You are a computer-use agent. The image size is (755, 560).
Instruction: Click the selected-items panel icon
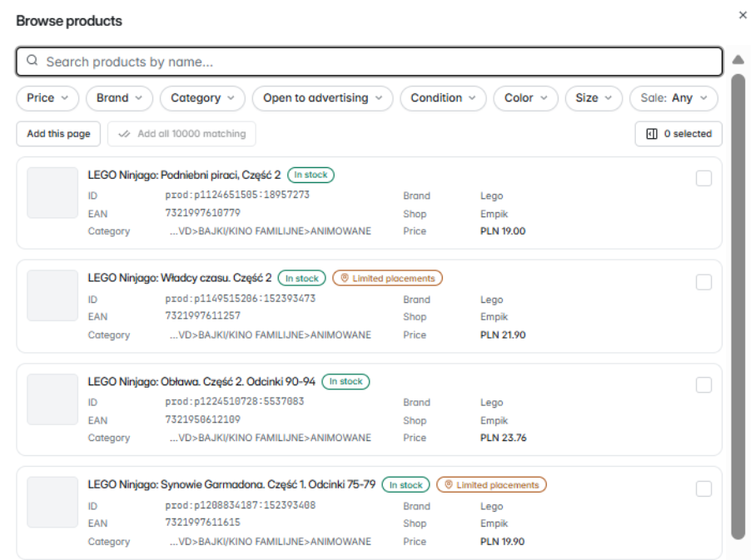tap(652, 134)
